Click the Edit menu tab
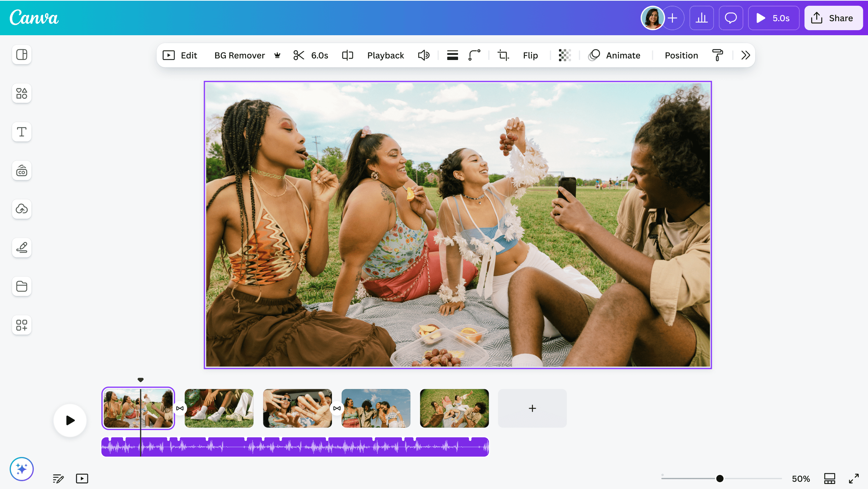The image size is (868, 489). coord(189,55)
